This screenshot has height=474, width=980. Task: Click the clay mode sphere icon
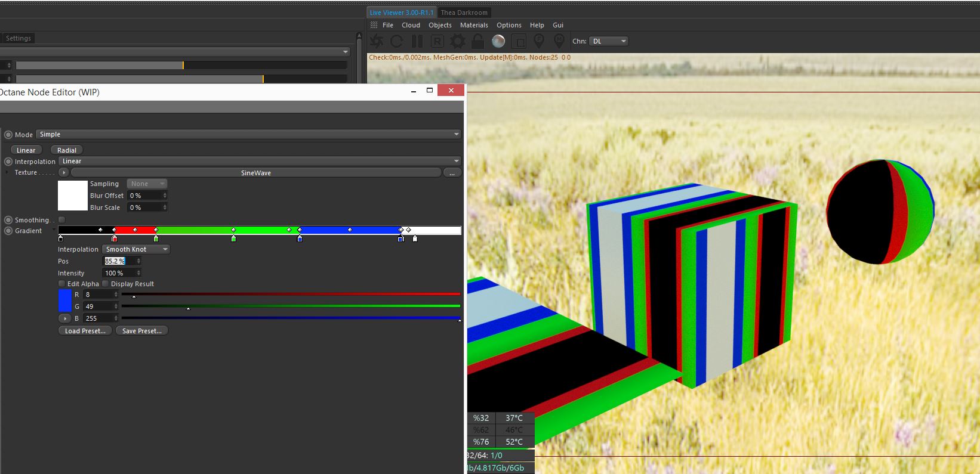498,41
